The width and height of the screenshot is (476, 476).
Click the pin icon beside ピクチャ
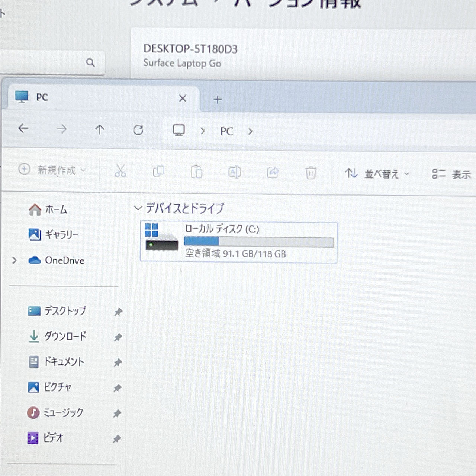click(x=117, y=388)
